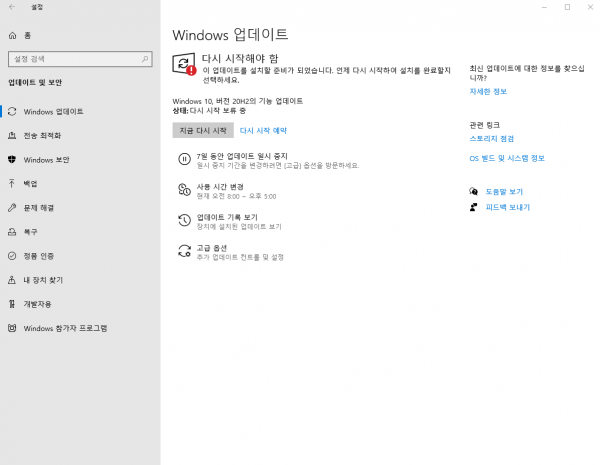Click the 상태: 다시 시작 보류 중 text
Screen dimensions: 600x465
[209, 111]
